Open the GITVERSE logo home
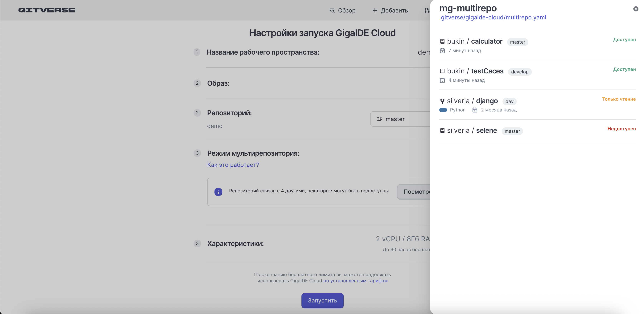This screenshot has width=644, height=314. [x=47, y=10]
